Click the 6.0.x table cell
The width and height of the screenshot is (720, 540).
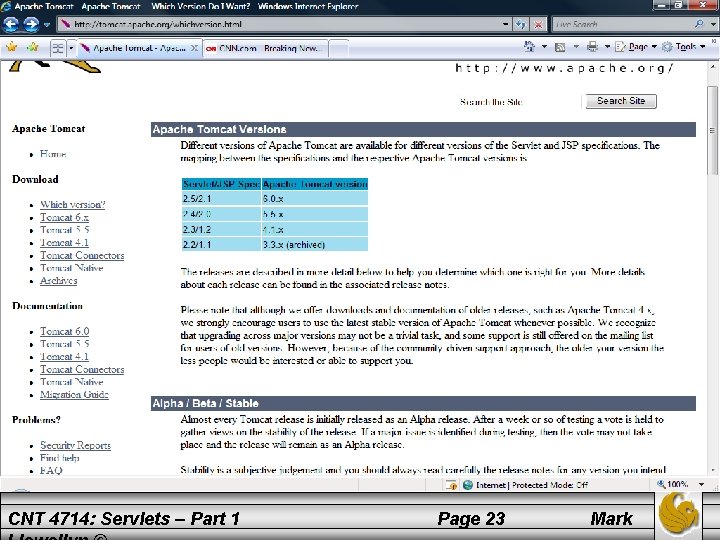coord(315,199)
